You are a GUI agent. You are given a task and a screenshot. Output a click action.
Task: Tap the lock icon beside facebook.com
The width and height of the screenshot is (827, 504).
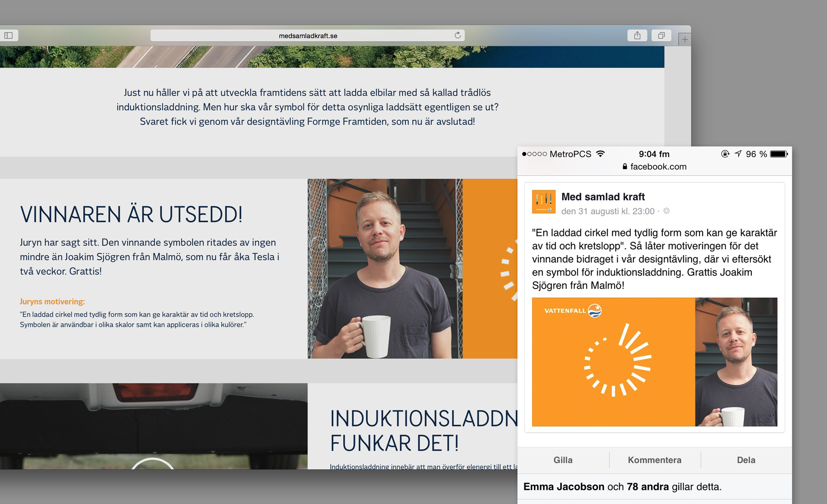tap(625, 166)
